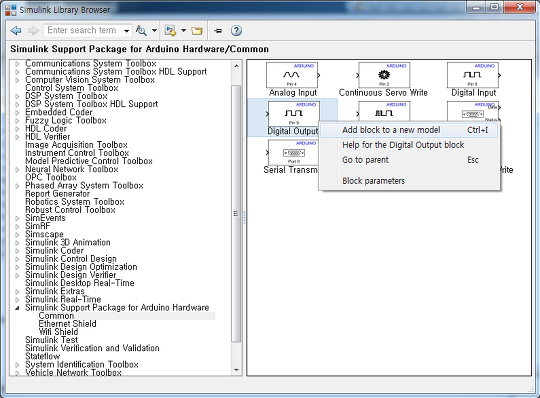The height and width of the screenshot is (398, 540).
Task: Select Control System Toolbox
Action: pyautogui.click(x=72, y=88)
